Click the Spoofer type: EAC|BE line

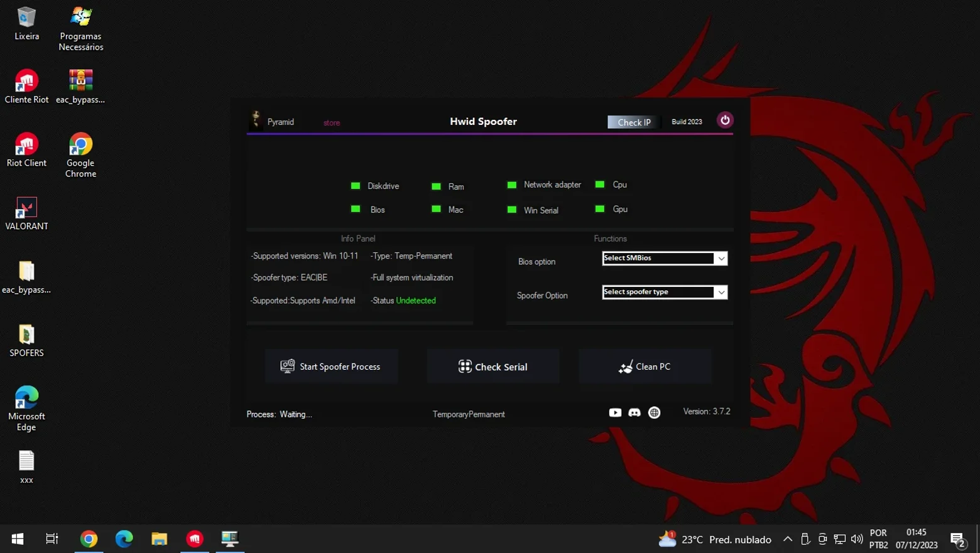[289, 277]
